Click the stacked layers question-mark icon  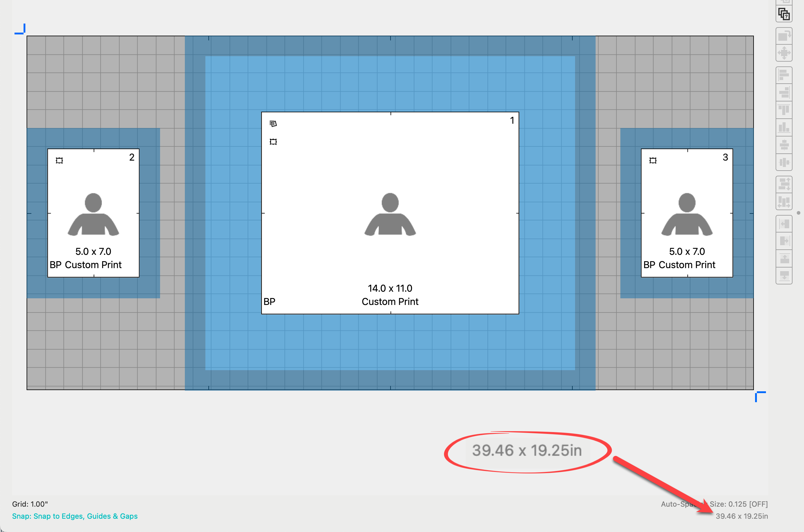click(784, 14)
